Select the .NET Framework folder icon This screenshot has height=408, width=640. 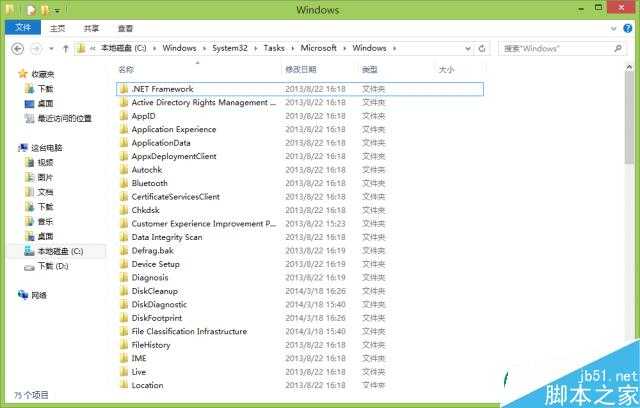click(124, 89)
